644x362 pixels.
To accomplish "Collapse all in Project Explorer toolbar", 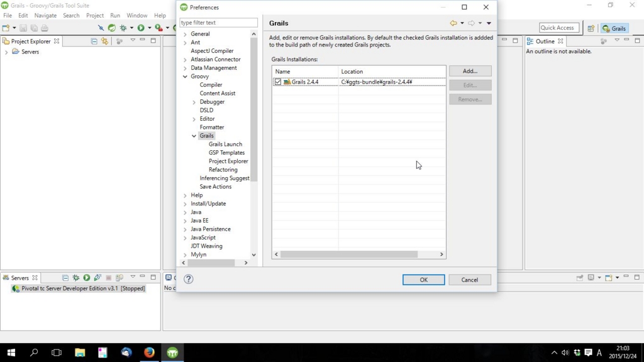I will [94, 41].
